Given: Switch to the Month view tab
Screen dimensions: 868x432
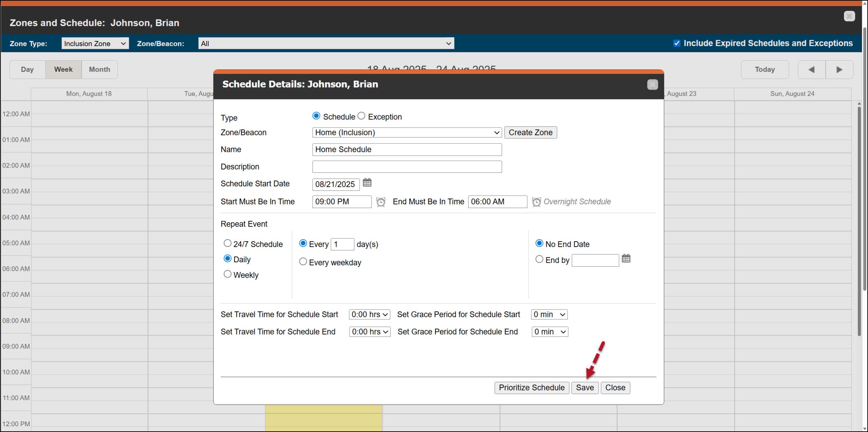Looking at the screenshot, I should 99,70.
